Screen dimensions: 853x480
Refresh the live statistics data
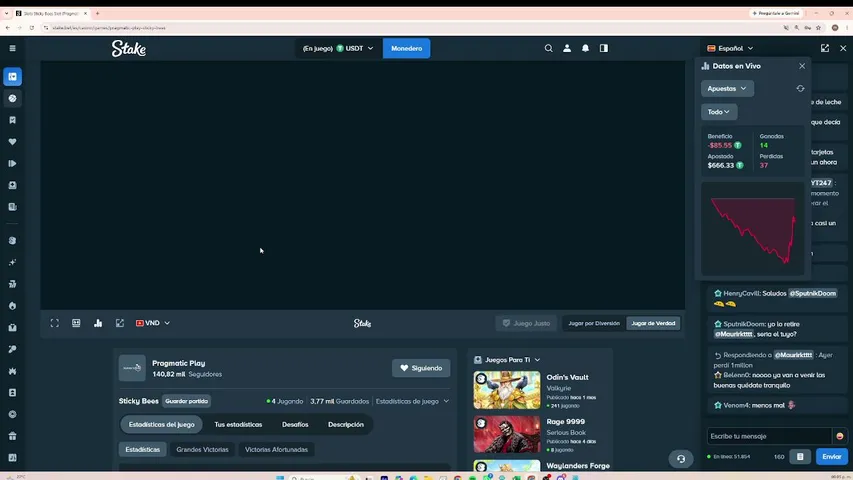coord(800,88)
